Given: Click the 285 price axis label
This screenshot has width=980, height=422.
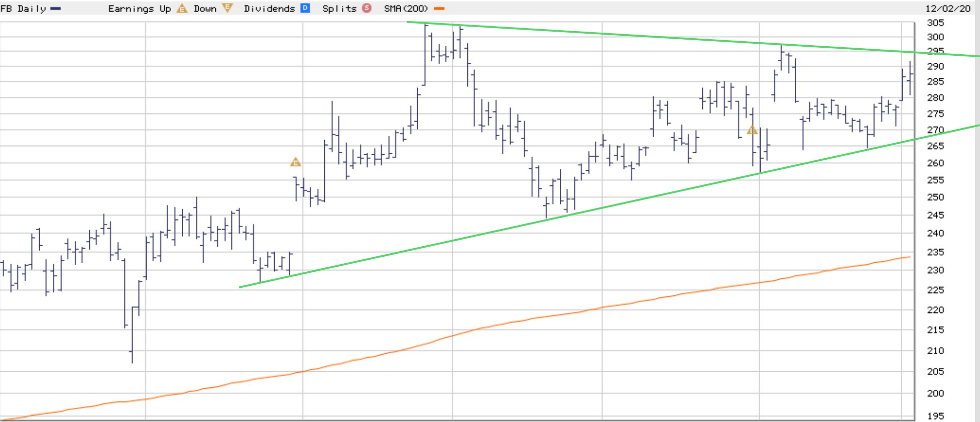Looking at the screenshot, I should pos(935,81).
